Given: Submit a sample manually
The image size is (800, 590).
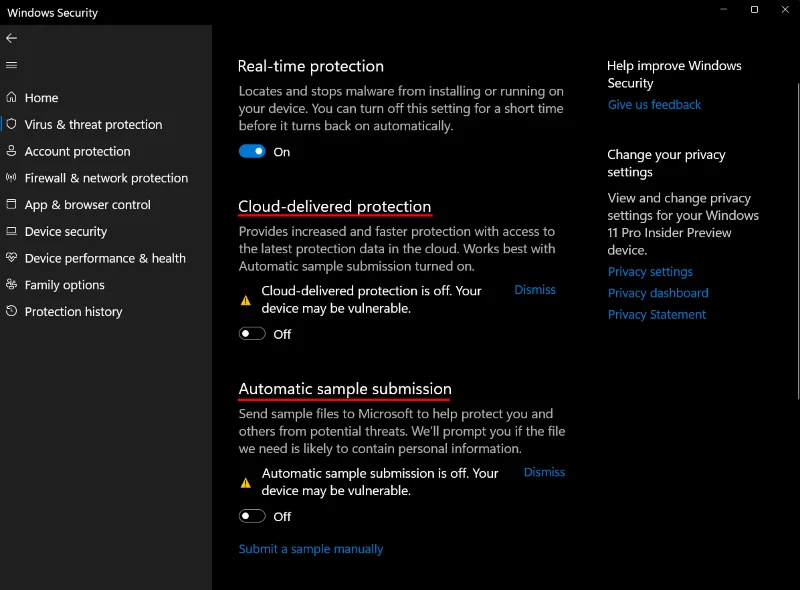Looking at the screenshot, I should coord(310,548).
